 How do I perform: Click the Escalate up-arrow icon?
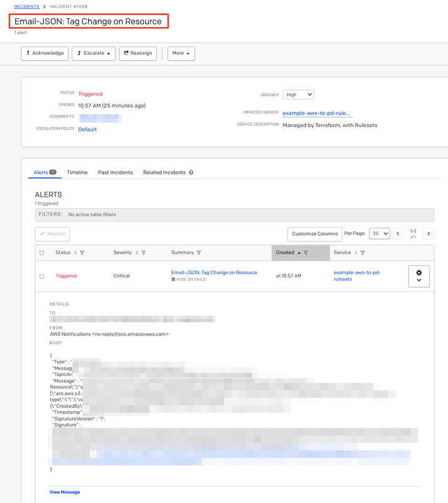pyautogui.click(x=79, y=53)
